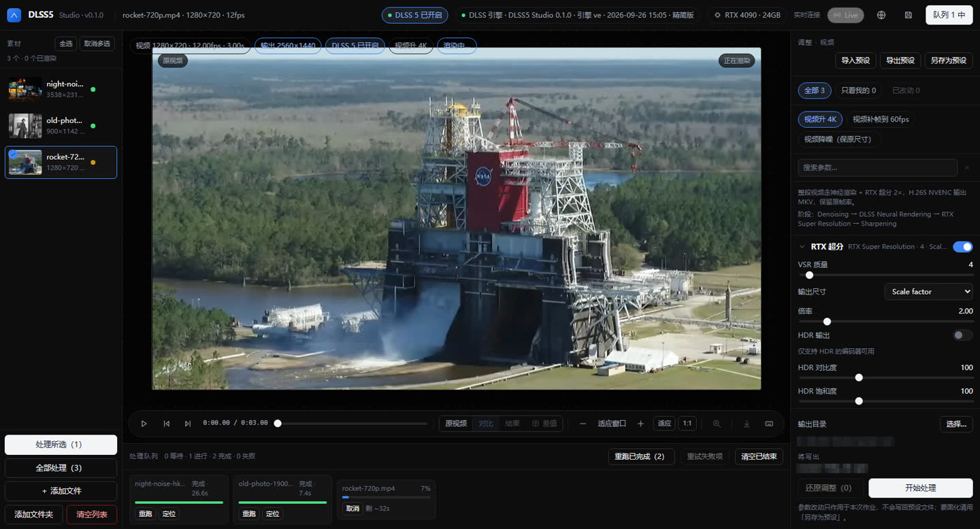This screenshot has width=980, height=529.
Task: Choose the 视频降噪(保原尺寸) preset
Action: 839,139
